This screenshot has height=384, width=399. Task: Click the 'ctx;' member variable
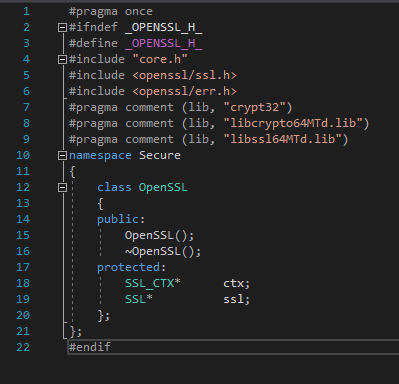tap(236, 283)
